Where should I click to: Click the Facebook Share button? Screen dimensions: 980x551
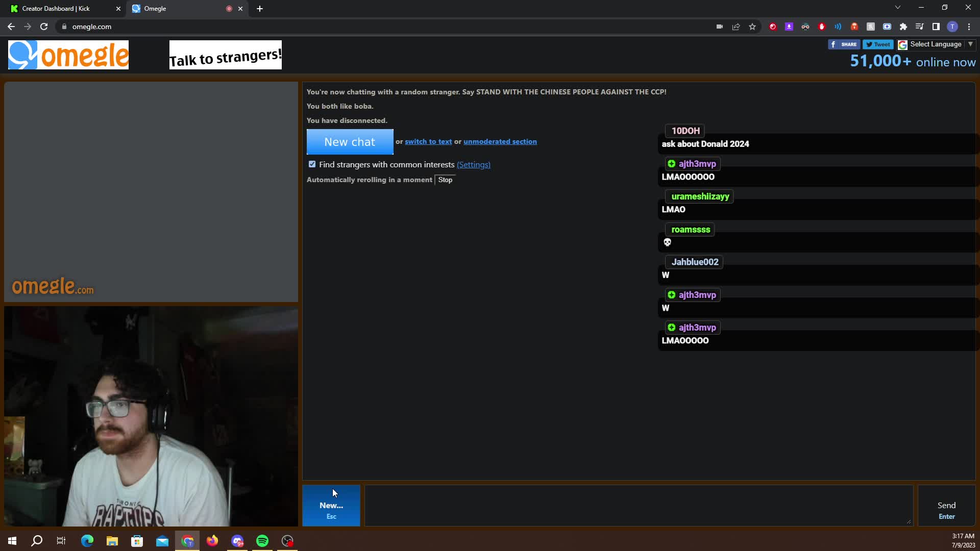(x=844, y=44)
